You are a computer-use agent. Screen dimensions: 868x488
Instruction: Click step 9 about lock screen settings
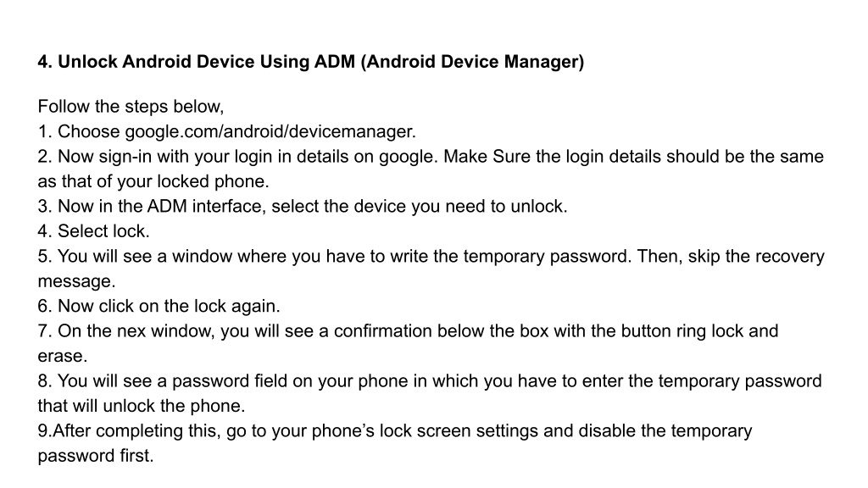pyautogui.click(x=395, y=431)
